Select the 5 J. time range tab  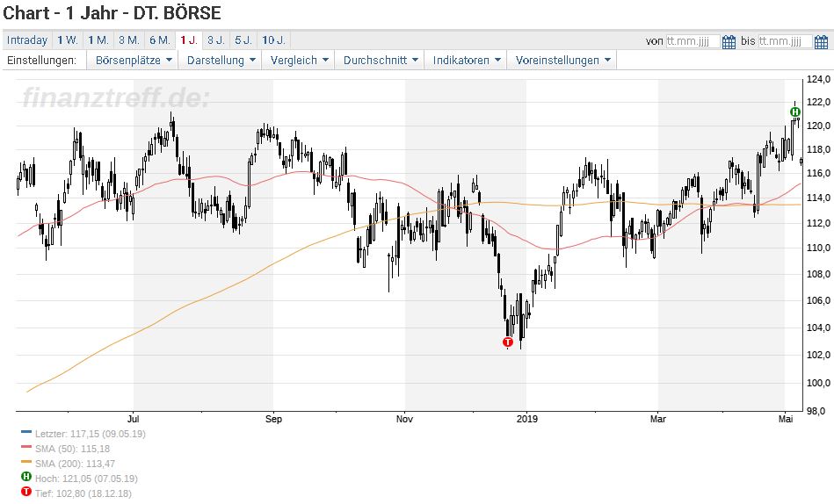pos(243,40)
